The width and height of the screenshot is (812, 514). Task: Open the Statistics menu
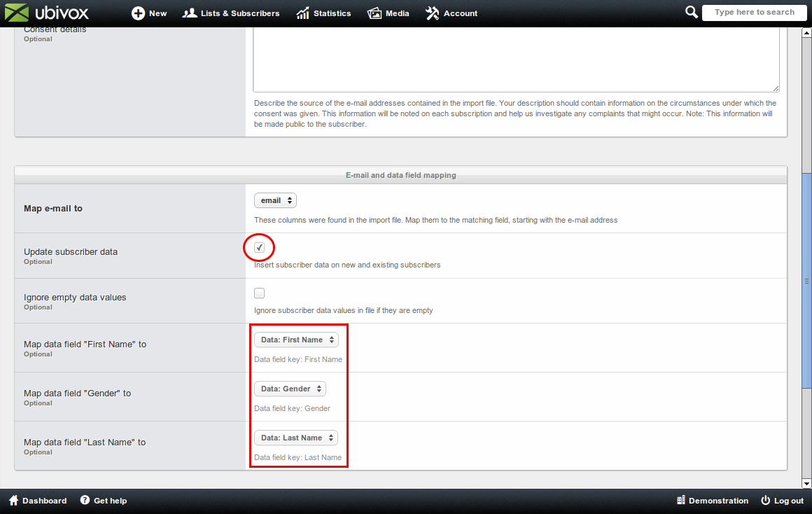pyautogui.click(x=323, y=13)
